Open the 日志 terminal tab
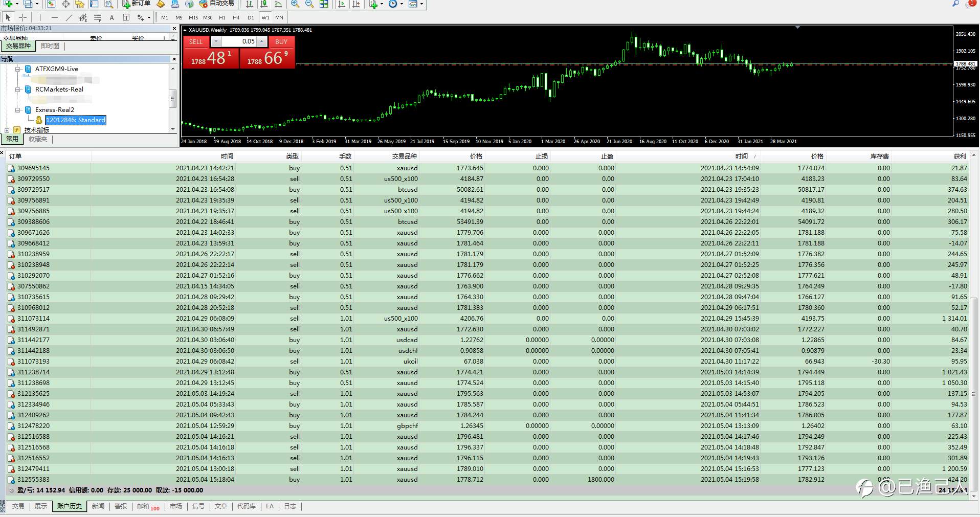This screenshot has height=517, width=980. coord(290,506)
